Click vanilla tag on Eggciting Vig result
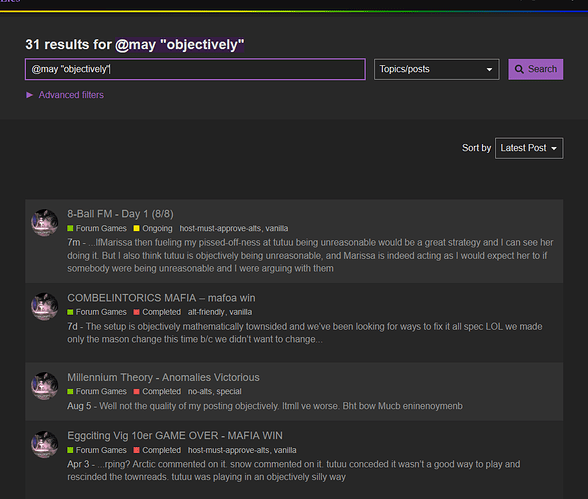 click(285, 450)
